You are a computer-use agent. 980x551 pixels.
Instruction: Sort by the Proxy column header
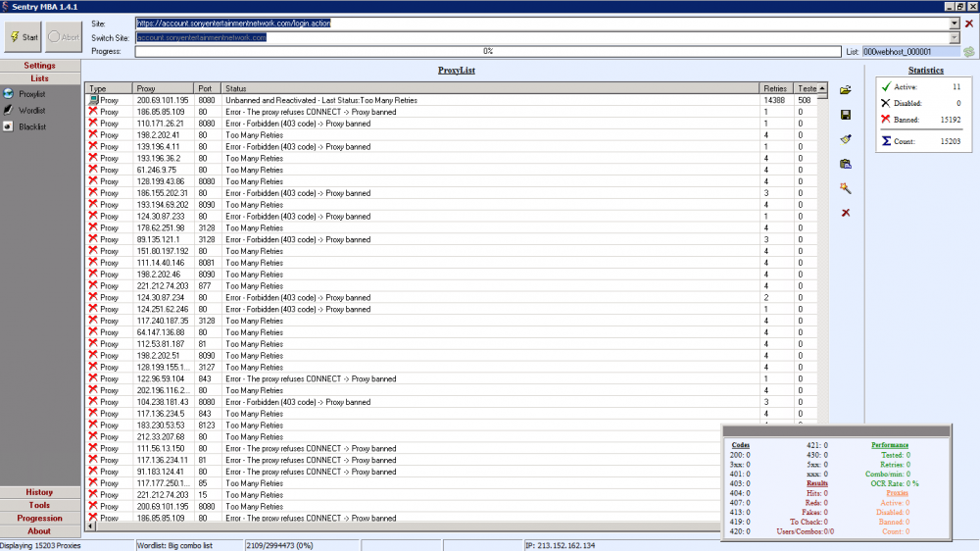coord(163,88)
